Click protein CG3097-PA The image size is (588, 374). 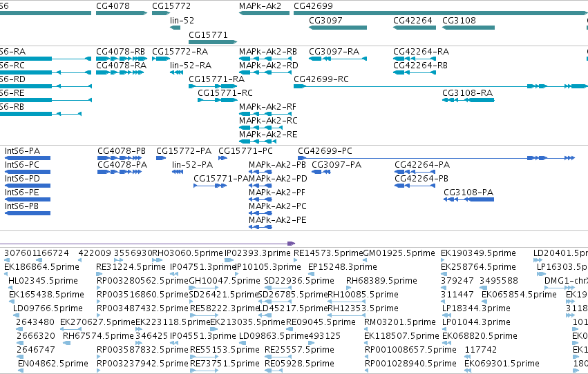[x=321, y=172]
